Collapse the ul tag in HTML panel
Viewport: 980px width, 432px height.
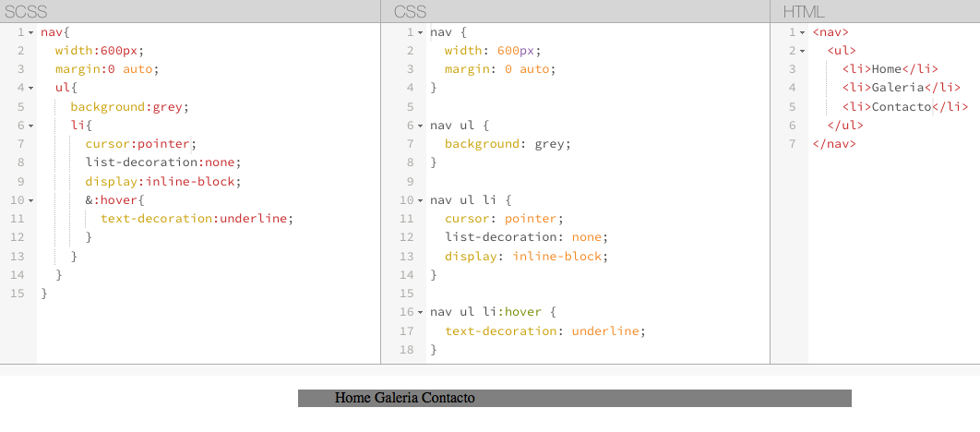803,52
